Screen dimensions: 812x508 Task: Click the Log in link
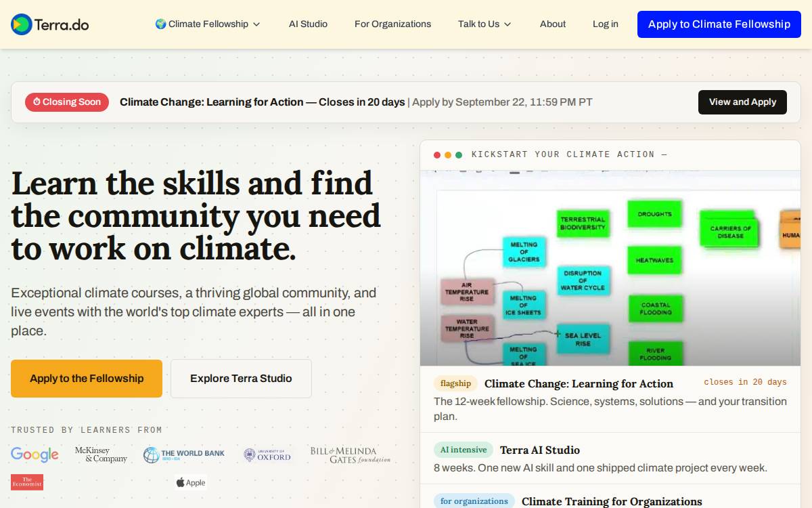pos(606,24)
